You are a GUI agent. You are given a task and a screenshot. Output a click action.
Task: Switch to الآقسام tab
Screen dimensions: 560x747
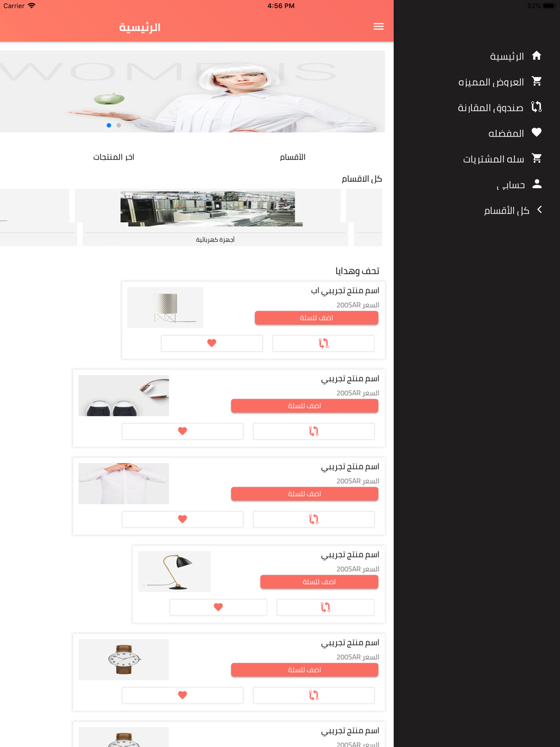[x=292, y=157]
